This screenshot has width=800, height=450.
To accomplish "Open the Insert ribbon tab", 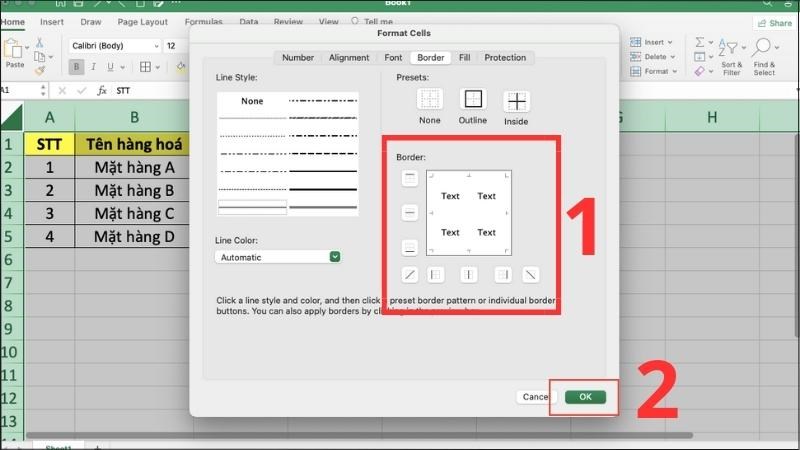I will point(52,22).
